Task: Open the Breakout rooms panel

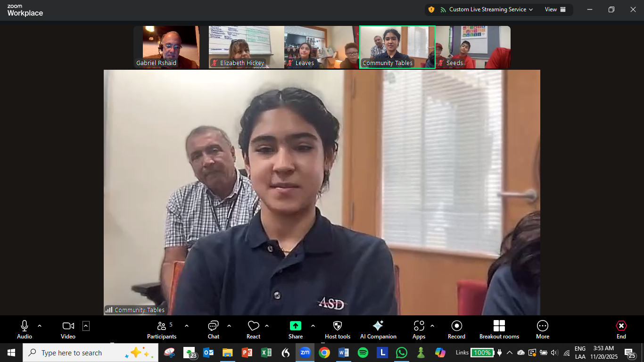Action: click(x=499, y=329)
